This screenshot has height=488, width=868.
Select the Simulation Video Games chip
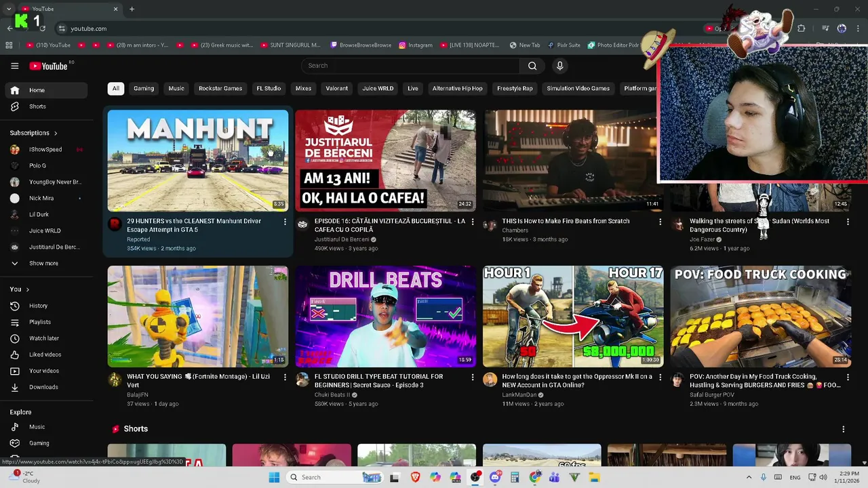coord(578,88)
